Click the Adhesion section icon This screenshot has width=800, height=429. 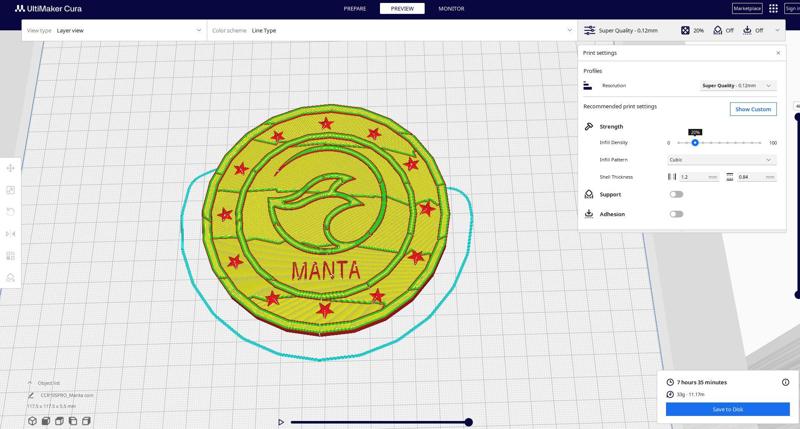point(589,214)
